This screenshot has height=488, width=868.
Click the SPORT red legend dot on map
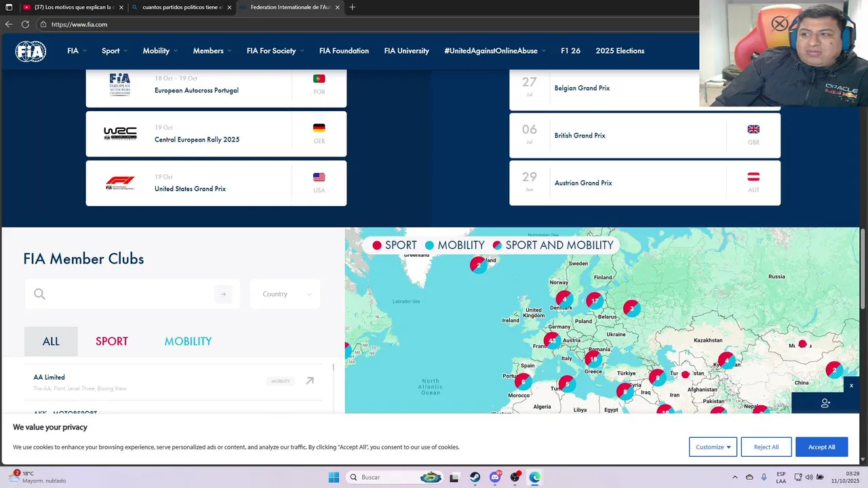[x=377, y=245]
